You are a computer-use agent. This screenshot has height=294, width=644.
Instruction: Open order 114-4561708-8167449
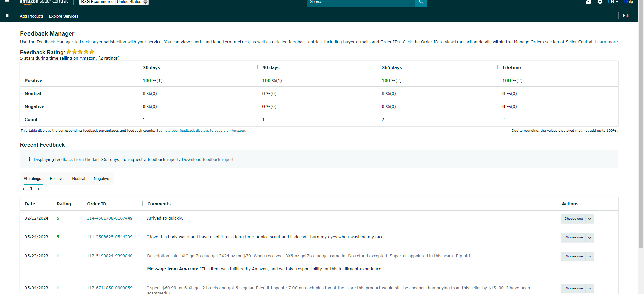click(x=110, y=218)
